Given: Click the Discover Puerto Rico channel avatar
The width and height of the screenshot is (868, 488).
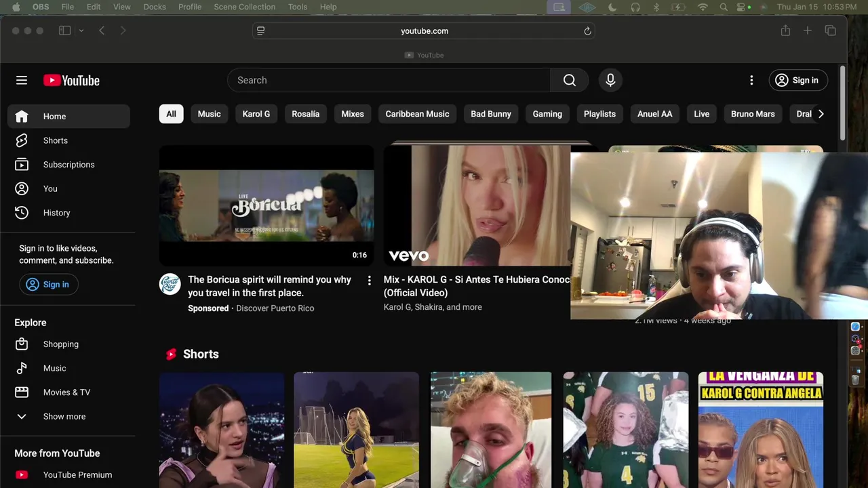Looking at the screenshot, I should [x=170, y=284].
